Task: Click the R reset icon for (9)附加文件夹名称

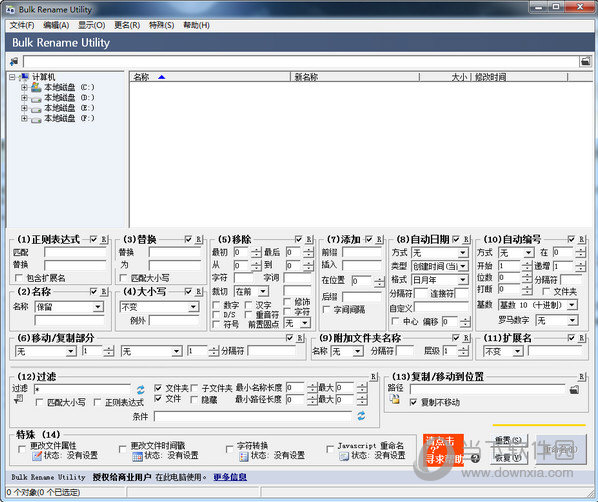Action: 466,338
